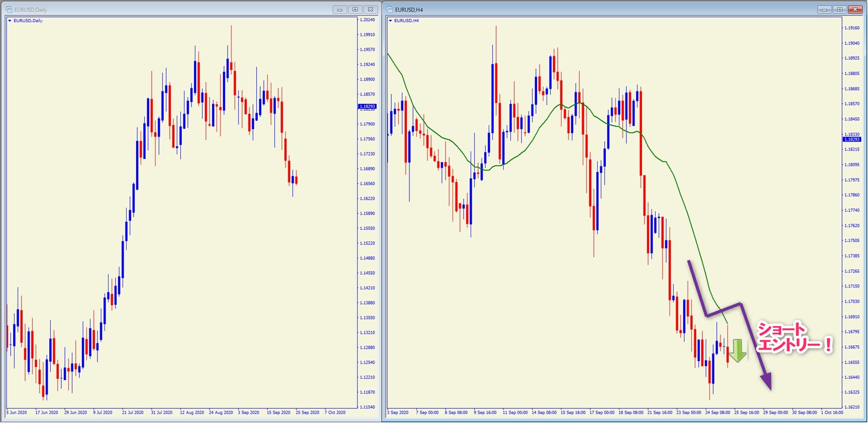Click the 1.16555 price on H4 scale

[852, 362]
